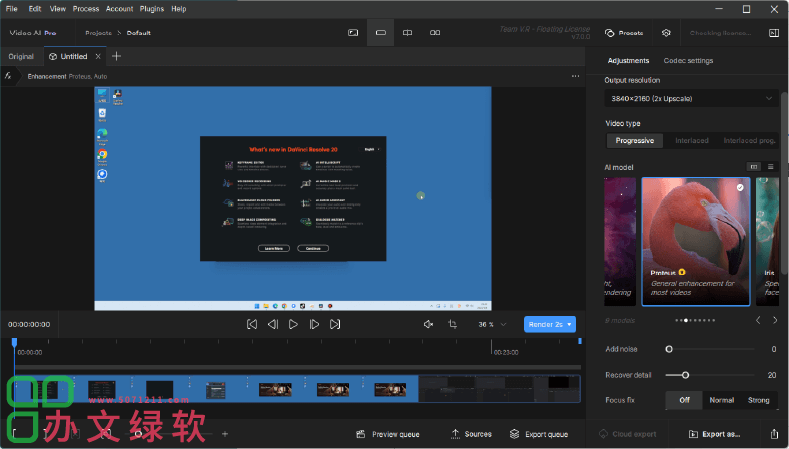The width and height of the screenshot is (789, 449).
Task: Add a new preview tab with plus
Action: point(116,56)
